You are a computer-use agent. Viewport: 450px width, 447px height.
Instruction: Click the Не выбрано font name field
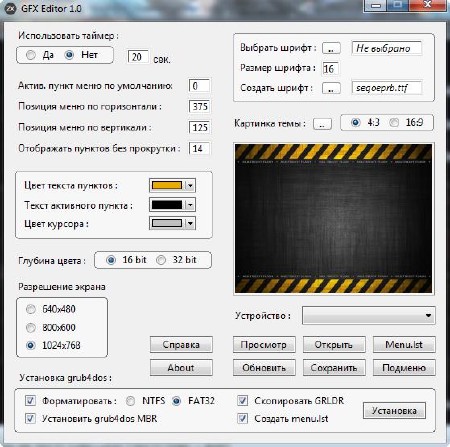387,48
